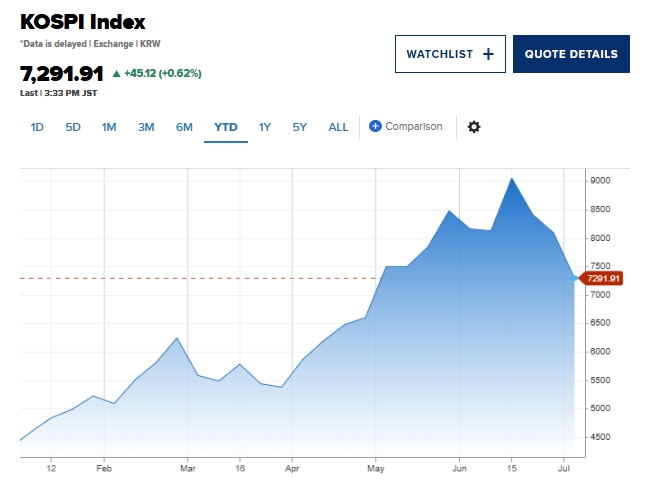Select the 5D time range
The image size is (645, 497).
(73, 127)
